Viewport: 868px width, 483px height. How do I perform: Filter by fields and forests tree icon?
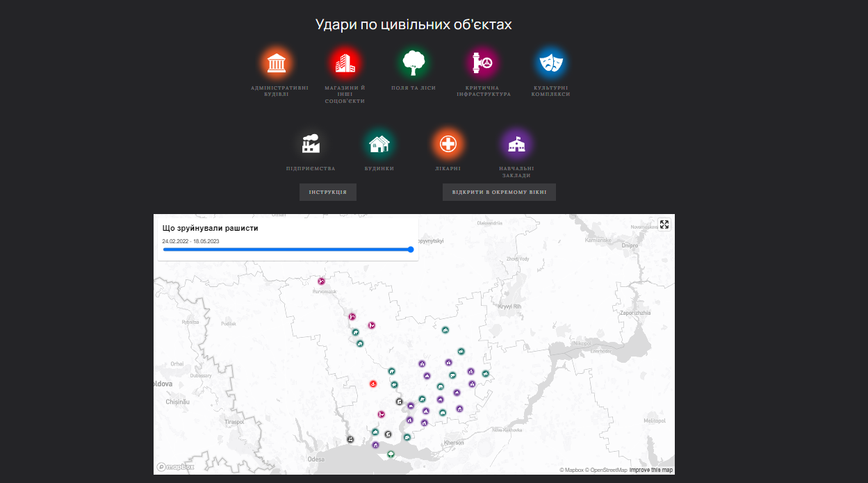[413, 63]
